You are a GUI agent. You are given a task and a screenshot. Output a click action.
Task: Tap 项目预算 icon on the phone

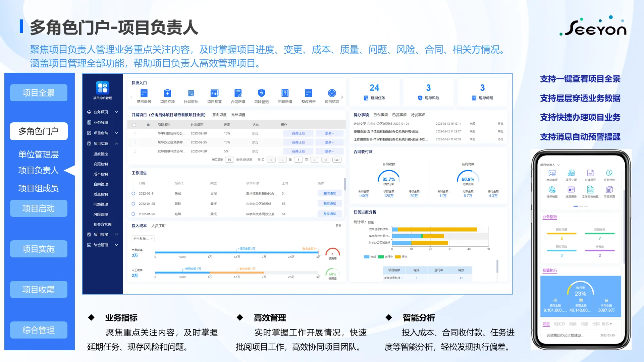click(609, 189)
